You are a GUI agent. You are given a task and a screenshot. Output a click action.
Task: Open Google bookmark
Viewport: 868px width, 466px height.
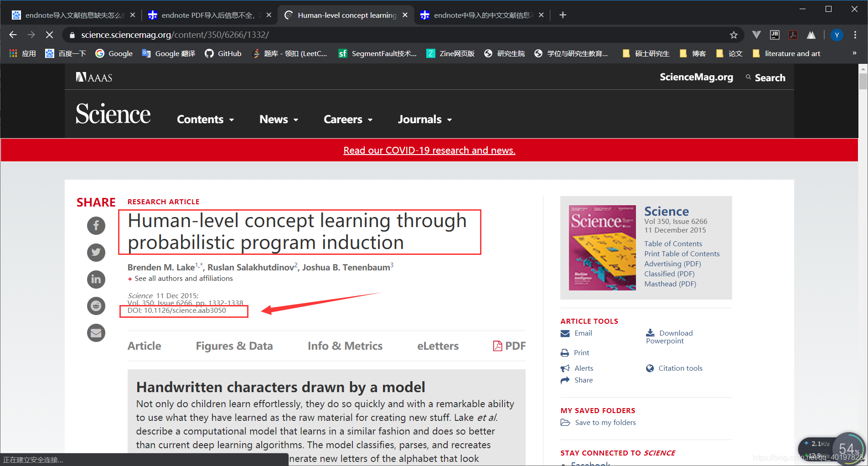click(114, 54)
